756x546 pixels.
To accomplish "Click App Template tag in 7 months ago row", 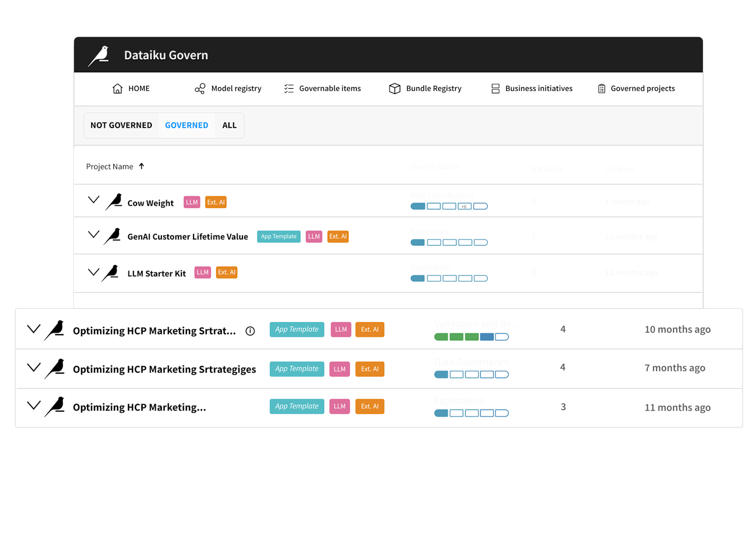I will (x=297, y=369).
